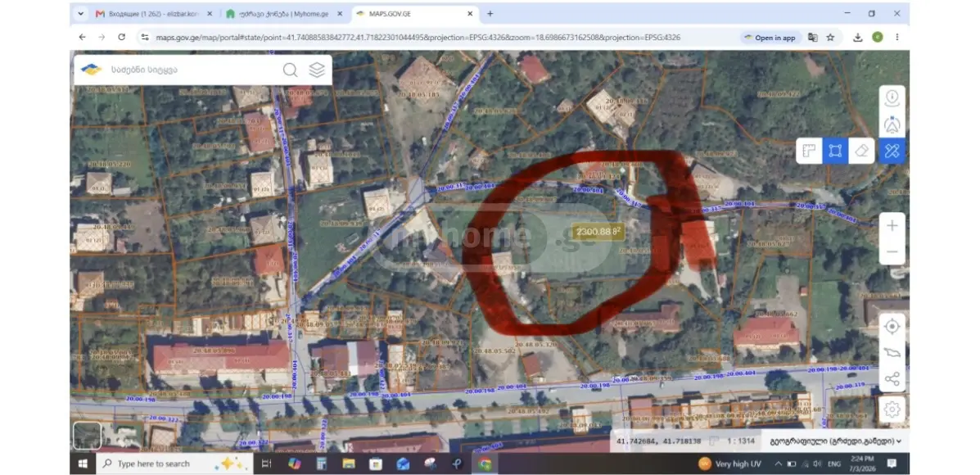
Task: Share the current map view
Action: click(892, 379)
